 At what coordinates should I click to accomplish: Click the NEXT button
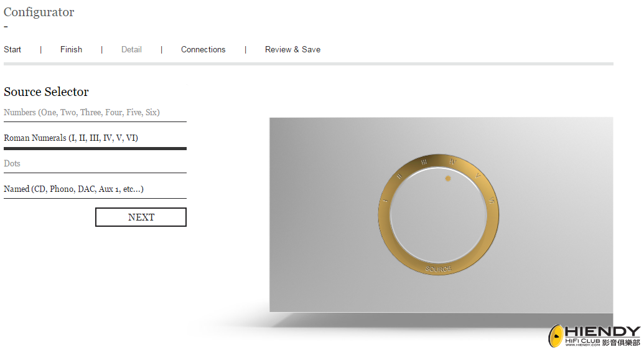pyautogui.click(x=141, y=217)
